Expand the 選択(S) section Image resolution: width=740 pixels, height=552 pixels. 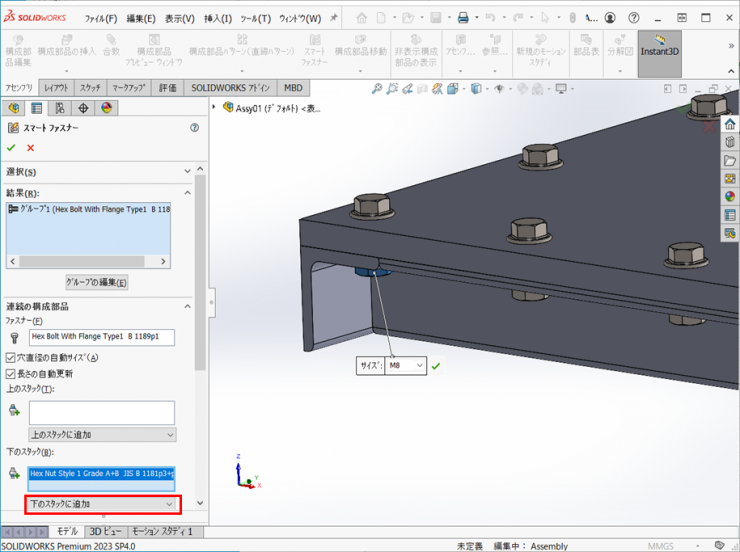coord(187,172)
